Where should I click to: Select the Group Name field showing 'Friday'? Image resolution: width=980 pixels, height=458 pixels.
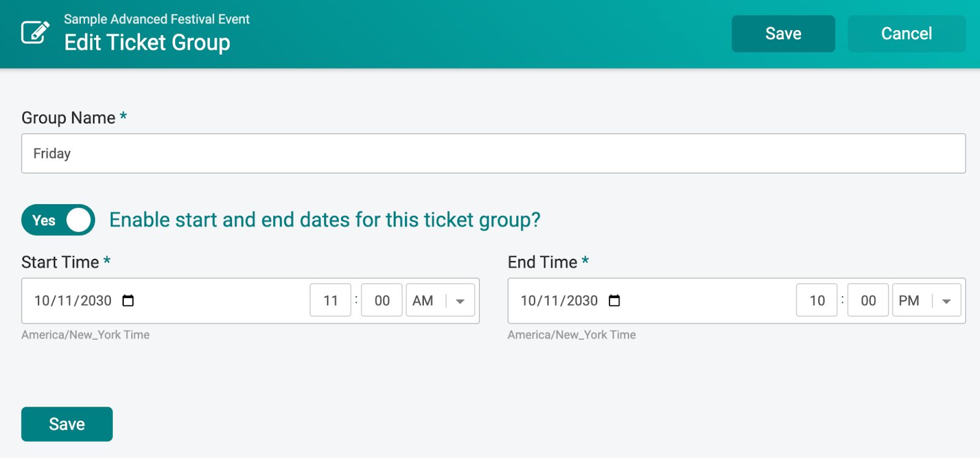pyautogui.click(x=245, y=153)
